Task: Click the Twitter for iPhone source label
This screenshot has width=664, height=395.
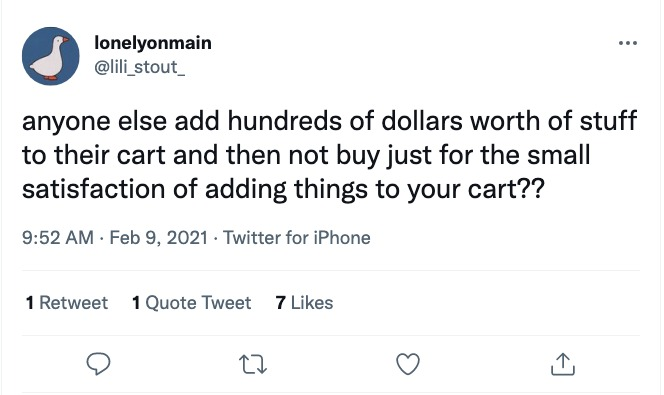Action: click(296, 238)
